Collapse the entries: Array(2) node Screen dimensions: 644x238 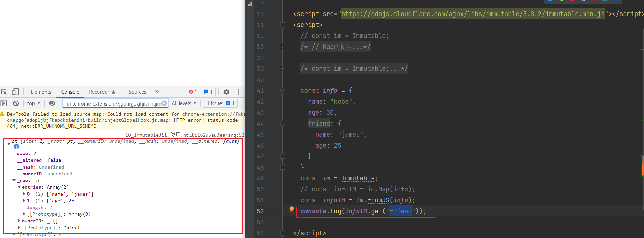pyautogui.click(x=19, y=187)
